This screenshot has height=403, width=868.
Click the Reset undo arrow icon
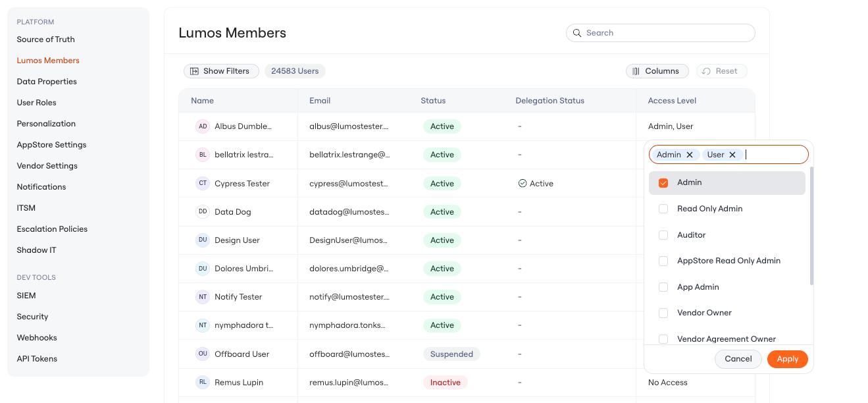(x=707, y=71)
